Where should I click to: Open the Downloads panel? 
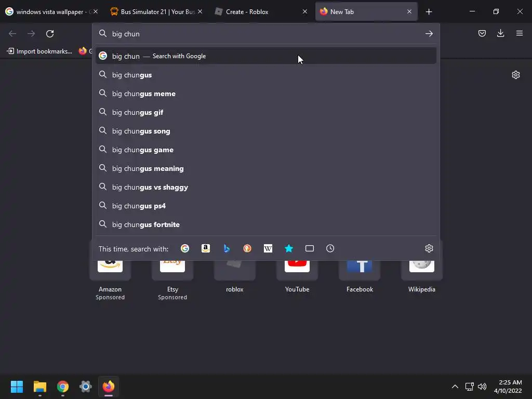click(500, 33)
